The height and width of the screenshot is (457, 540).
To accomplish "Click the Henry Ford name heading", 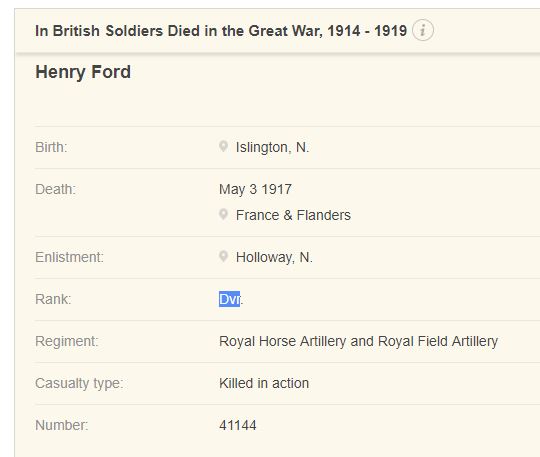I will point(83,72).
